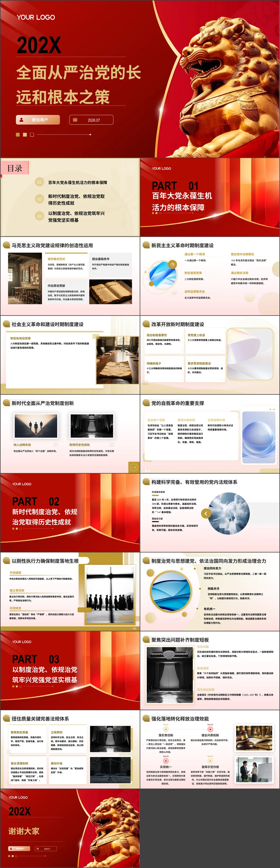Screen dimensions: 280x868
Task: Open the PART 01 section slide
Action: [210, 197]
